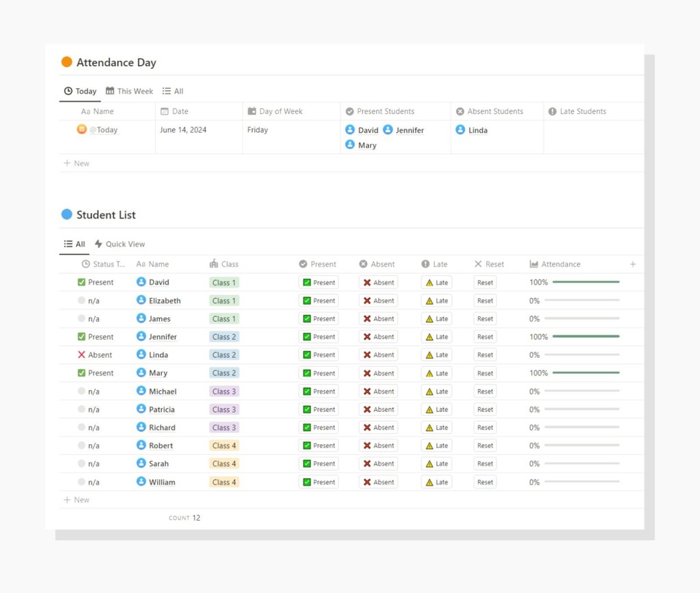Click the gray n/a status circle for Elizabeth
The height and width of the screenshot is (593, 700).
[x=82, y=300]
